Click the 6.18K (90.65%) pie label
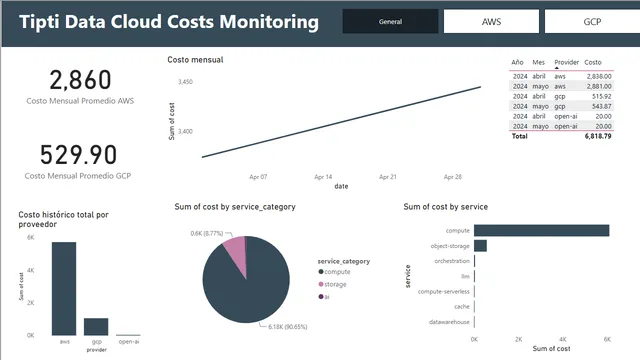 (x=288, y=327)
